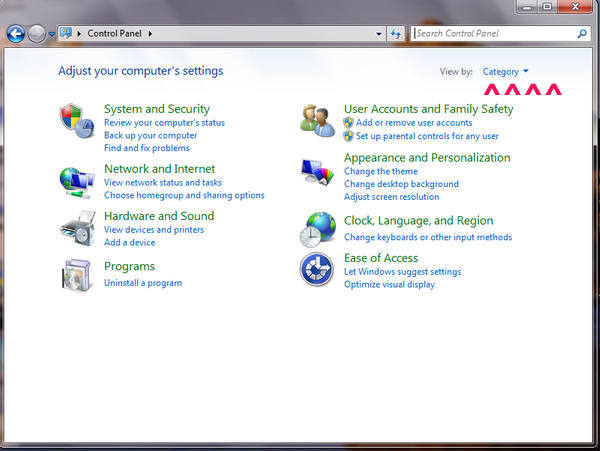Open System and Security heading
Screen dimensions: 600x451
pos(157,109)
